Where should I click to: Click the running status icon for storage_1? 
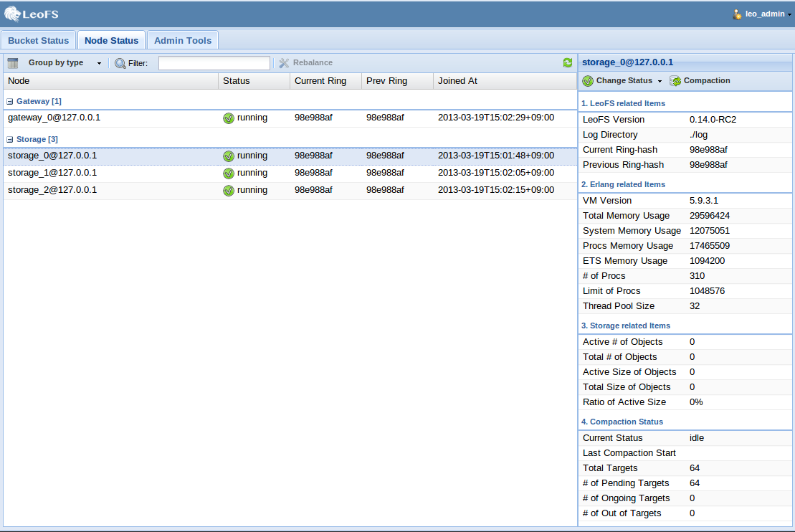click(x=229, y=174)
